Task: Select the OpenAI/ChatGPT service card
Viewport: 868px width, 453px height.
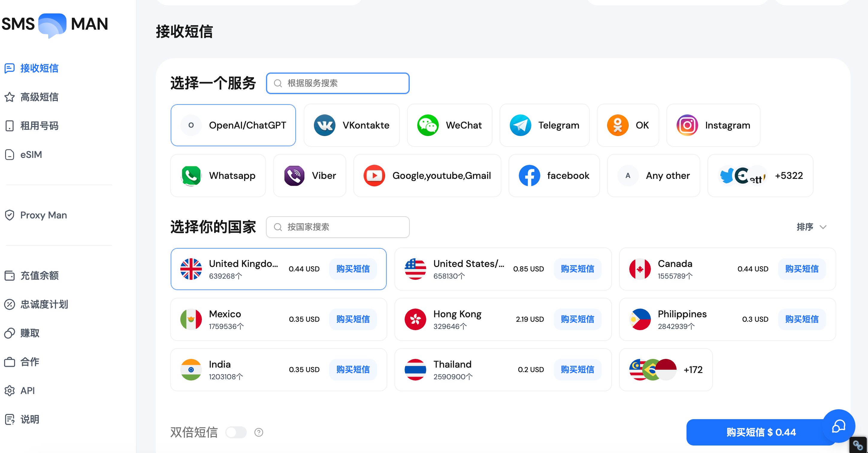Action: (x=233, y=125)
